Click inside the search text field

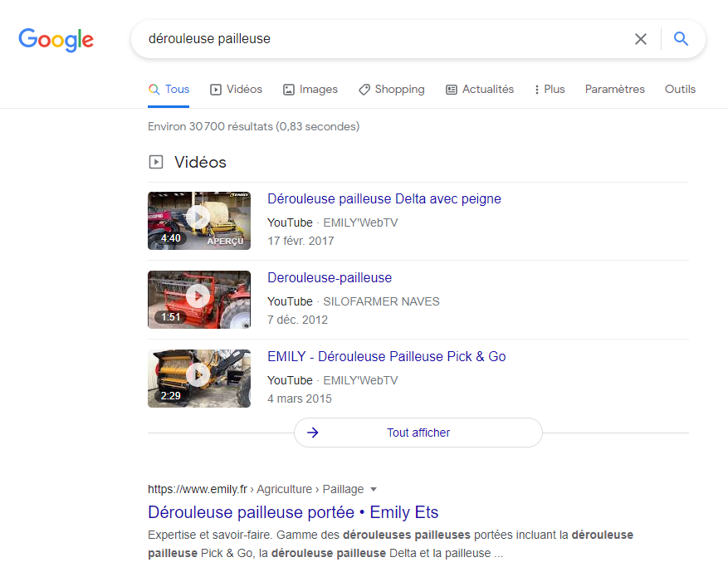tap(374, 39)
